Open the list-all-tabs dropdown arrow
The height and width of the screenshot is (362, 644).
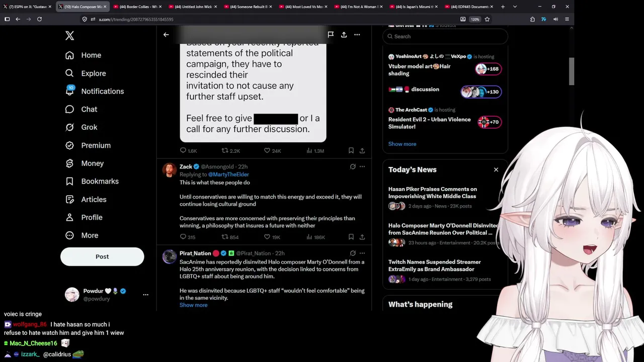pos(515,7)
